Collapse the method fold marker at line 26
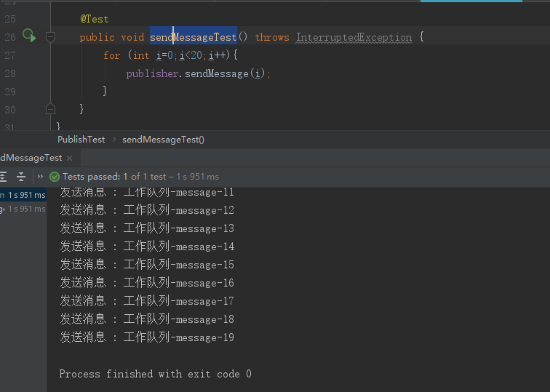The height and width of the screenshot is (392, 550). click(x=50, y=37)
